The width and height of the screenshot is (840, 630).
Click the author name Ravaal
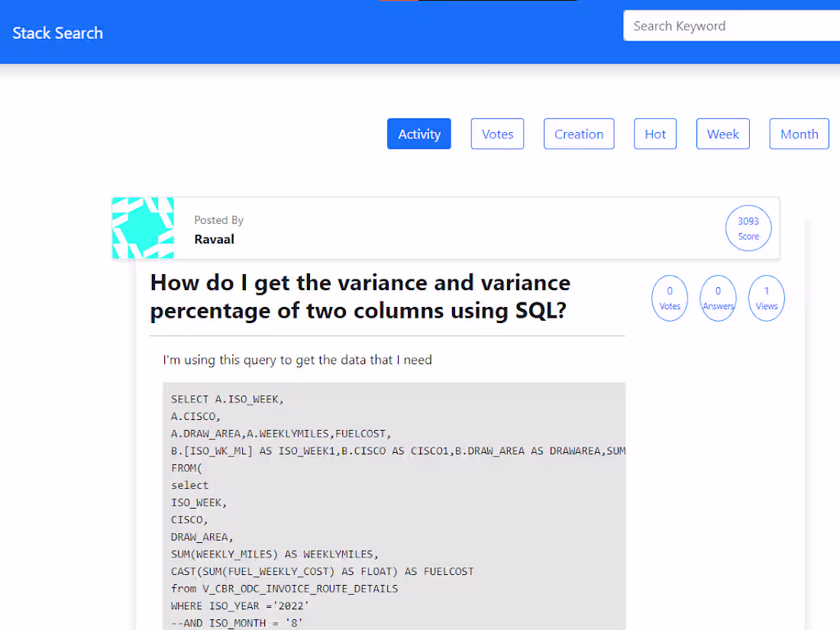point(215,239)
